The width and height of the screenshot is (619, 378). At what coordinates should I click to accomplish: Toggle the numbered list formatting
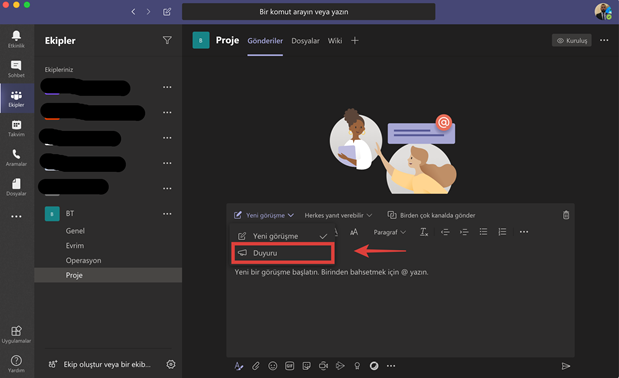[x=502, y=232]
